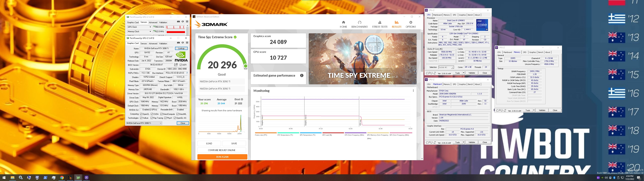Switch to Validation tab in Graphics Card GPU-Z

pyautogui.click(x=163, y=44)
